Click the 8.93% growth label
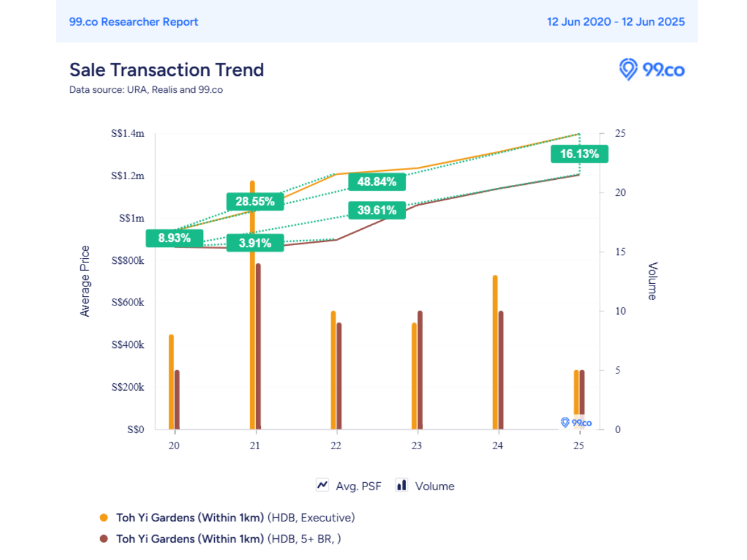This screenshot has width=747, height=560. point(174,238)
